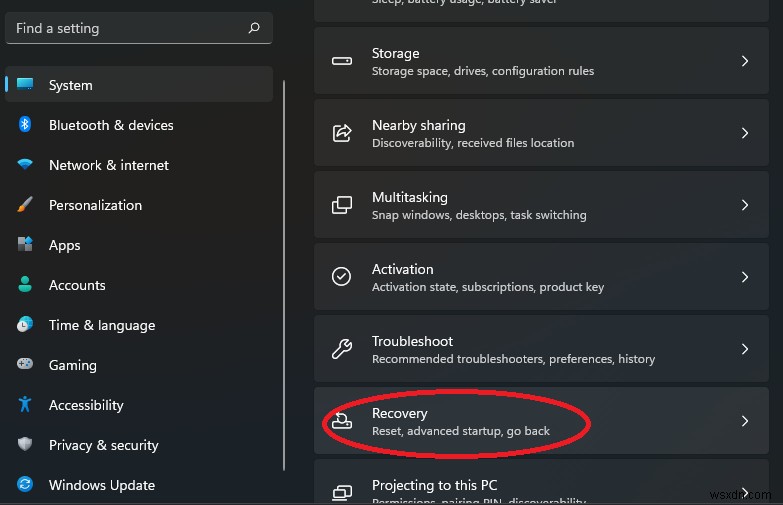Viewport: 783px width, 505px height.
Task: Click the Accessibility figure icon
Action: tap(25, 405)
